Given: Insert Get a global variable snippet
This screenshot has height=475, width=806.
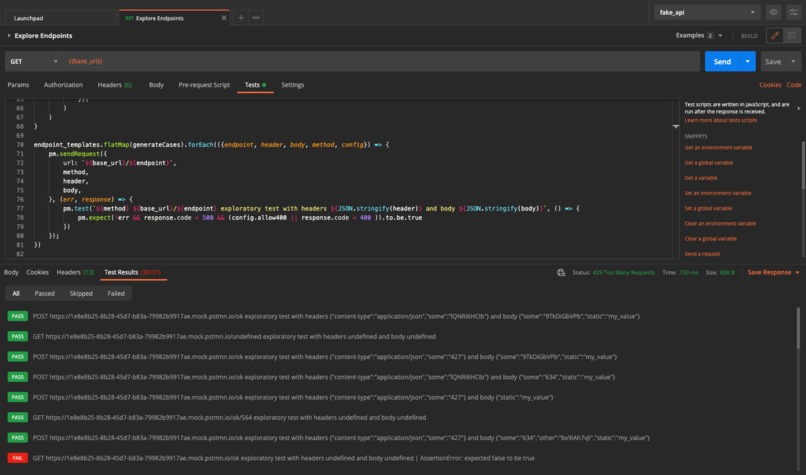Looking at the screenshot, I should [x=708, y=162].
